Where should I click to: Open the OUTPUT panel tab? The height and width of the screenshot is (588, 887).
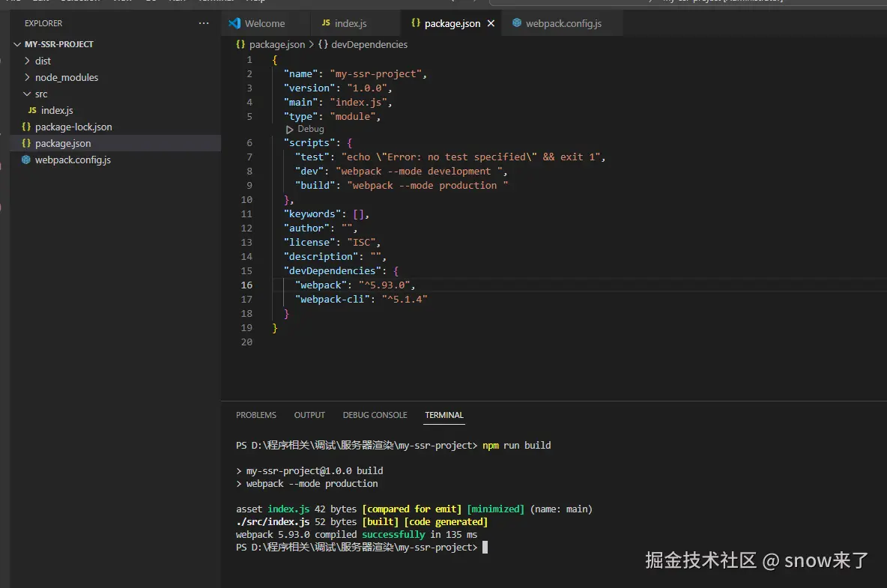[x=309, y=415]
